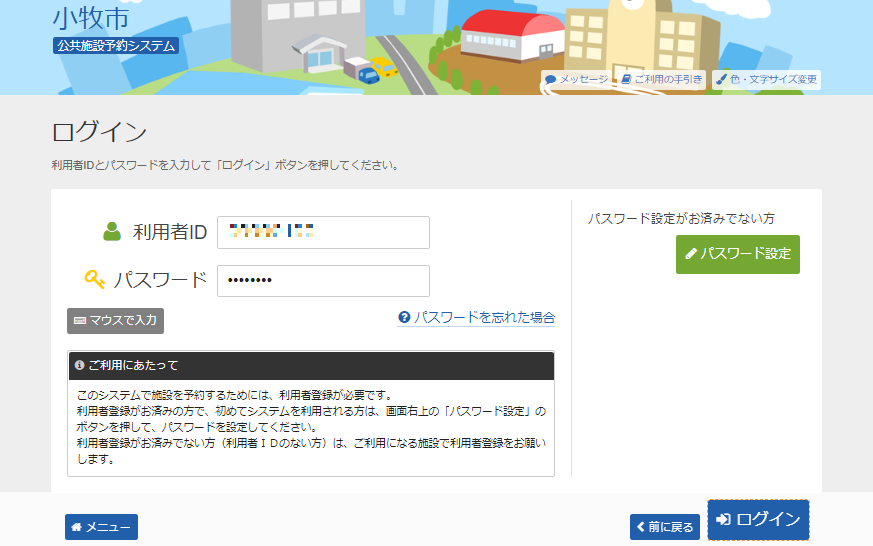The width and height of the screenshot is (873, 546).
Task: Click the ログイン submit button
Action: pos(758,520)
